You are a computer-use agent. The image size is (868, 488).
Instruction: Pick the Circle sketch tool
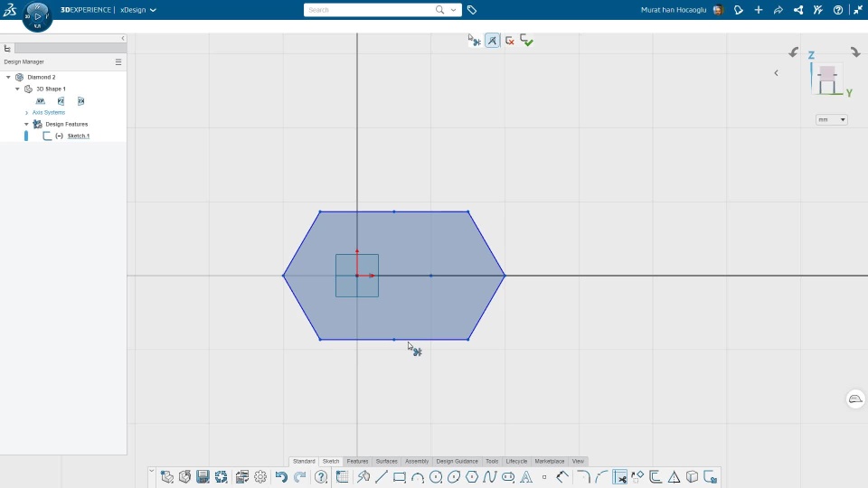click(x=436, y=477)
